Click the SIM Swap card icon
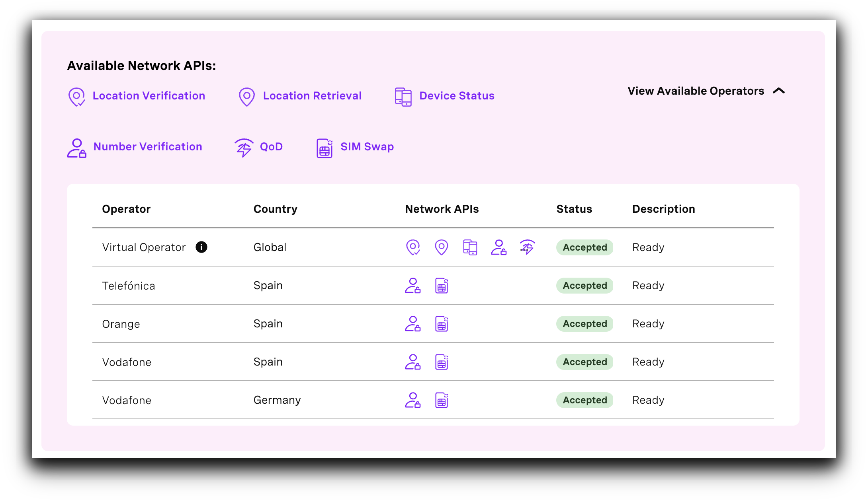The height and width of the screenshot is (502, 868). (325, 148)
